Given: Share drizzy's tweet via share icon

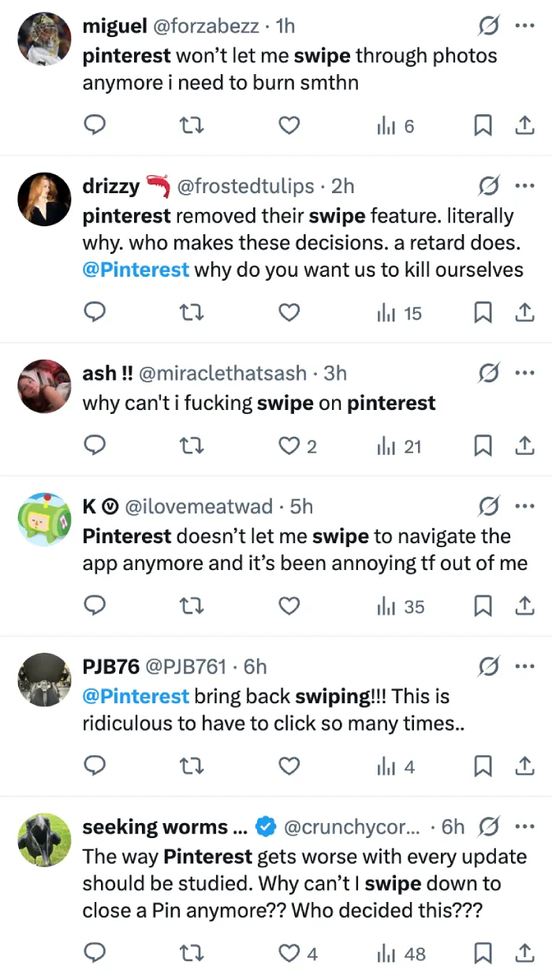Looking at the screenshot, I should [524, 313].
